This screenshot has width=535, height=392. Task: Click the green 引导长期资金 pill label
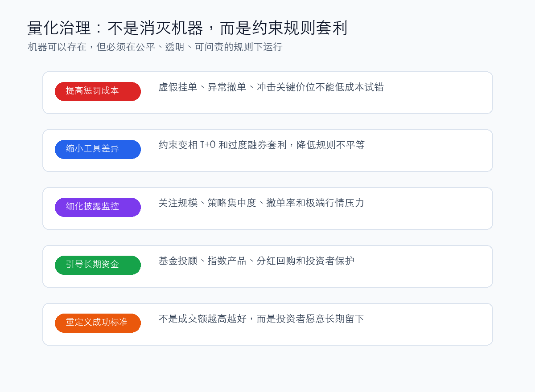98,265
